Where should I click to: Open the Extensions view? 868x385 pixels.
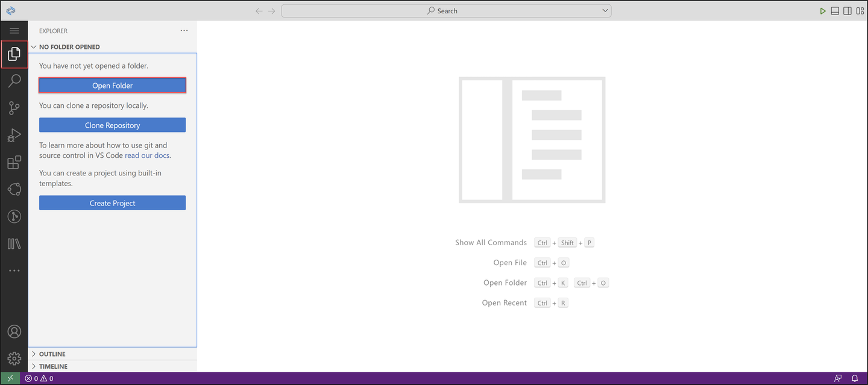tap(14, 162)
